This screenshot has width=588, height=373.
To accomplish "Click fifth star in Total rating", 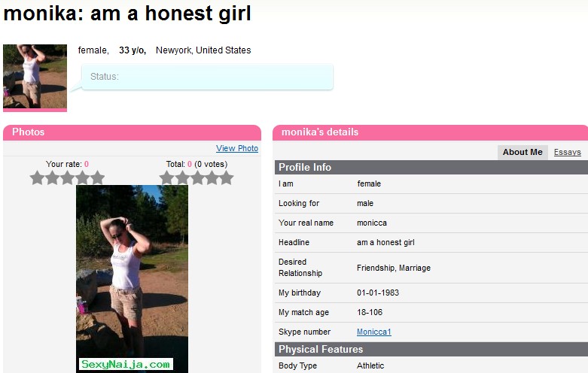I will click(x=227, y=178).
